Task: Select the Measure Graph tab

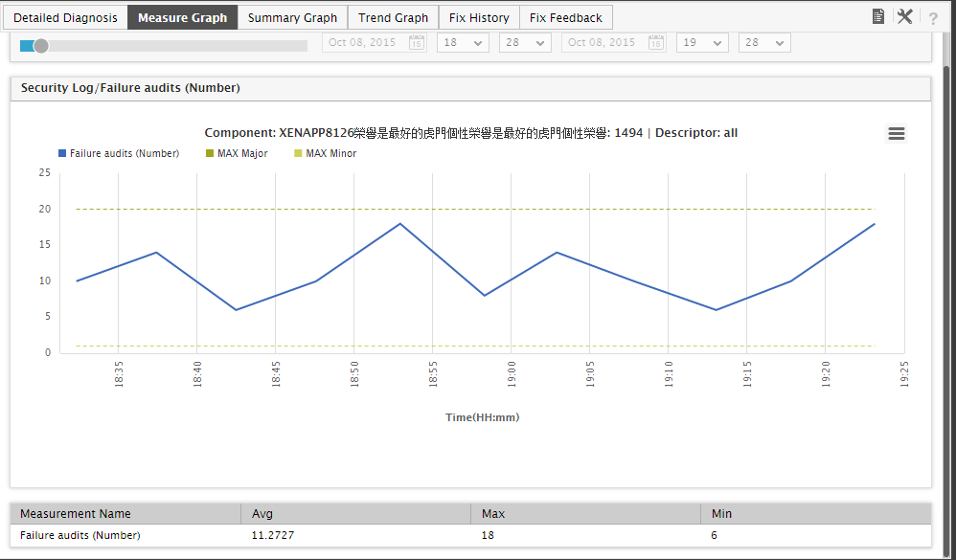Action: (182, 17)
